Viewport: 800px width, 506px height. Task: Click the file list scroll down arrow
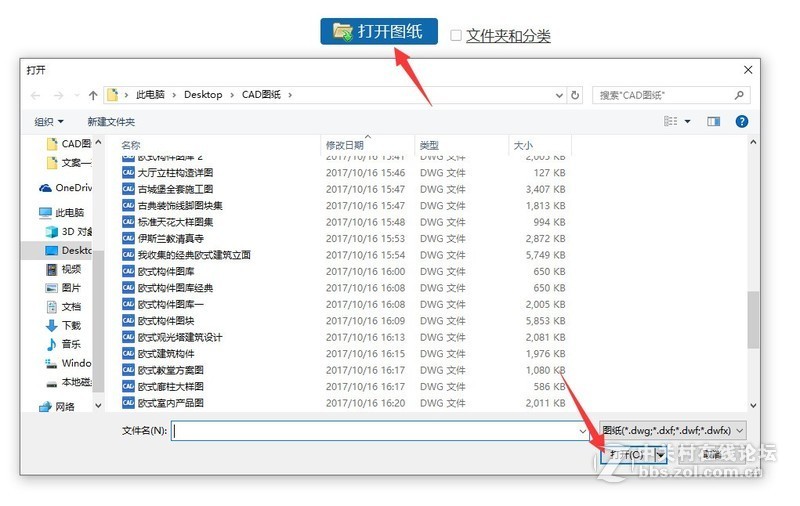pos(753,406)
